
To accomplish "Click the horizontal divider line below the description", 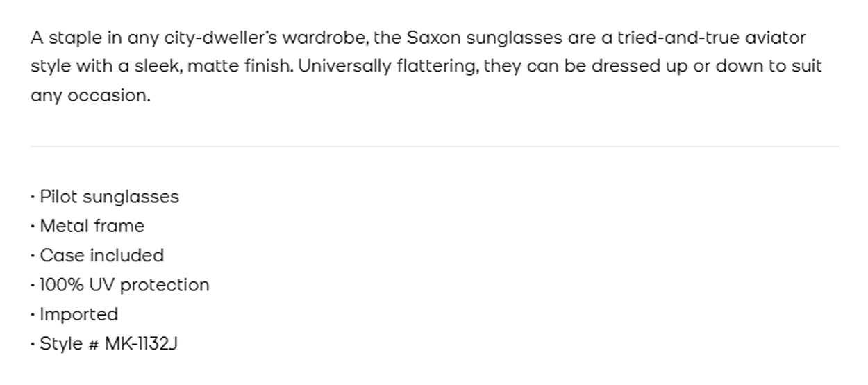I will (x=435, y=147).
